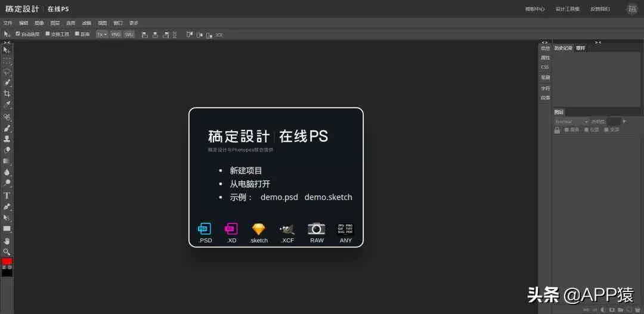Open the 图层 menu
The image size is (644, 314).
55,23
